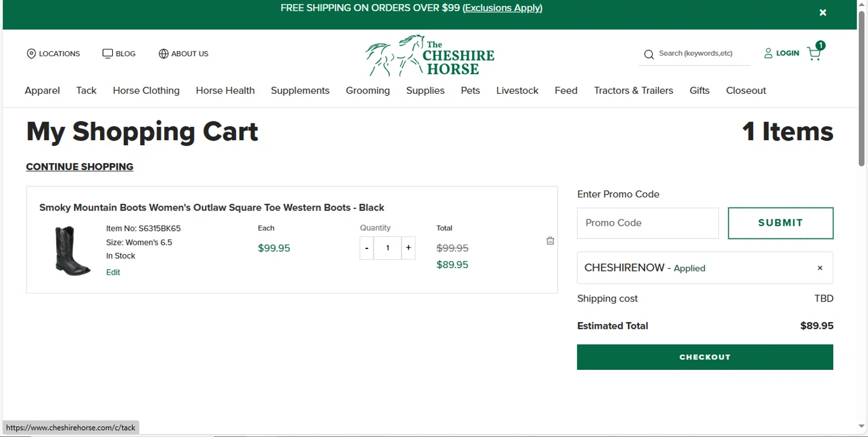Open the Gifts menu
868x437 pixels.
(700, 90)
